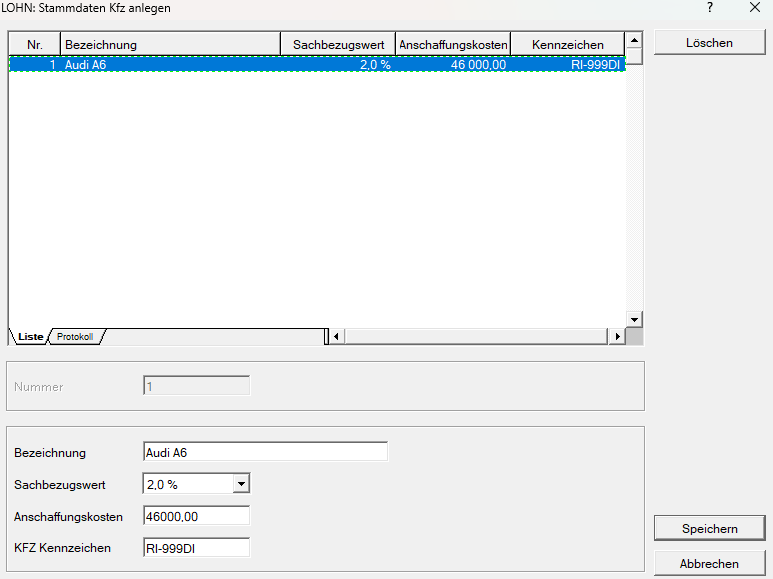Open help with the question mark icon
Viewport: 773px width, 579px height.
pos(710,8)
